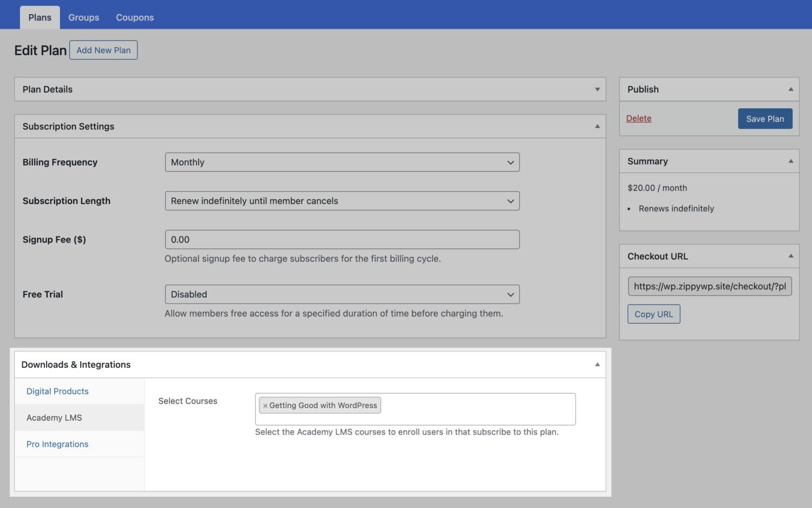
Task: Click the 'Subscription Length' label
Action: 67,201
